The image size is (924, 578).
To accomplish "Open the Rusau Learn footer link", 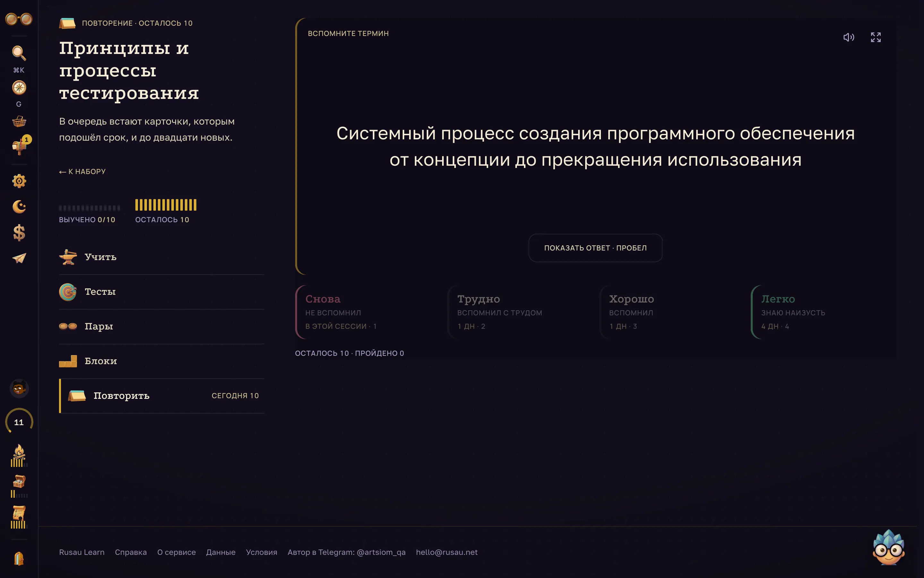I will (82, 552).
